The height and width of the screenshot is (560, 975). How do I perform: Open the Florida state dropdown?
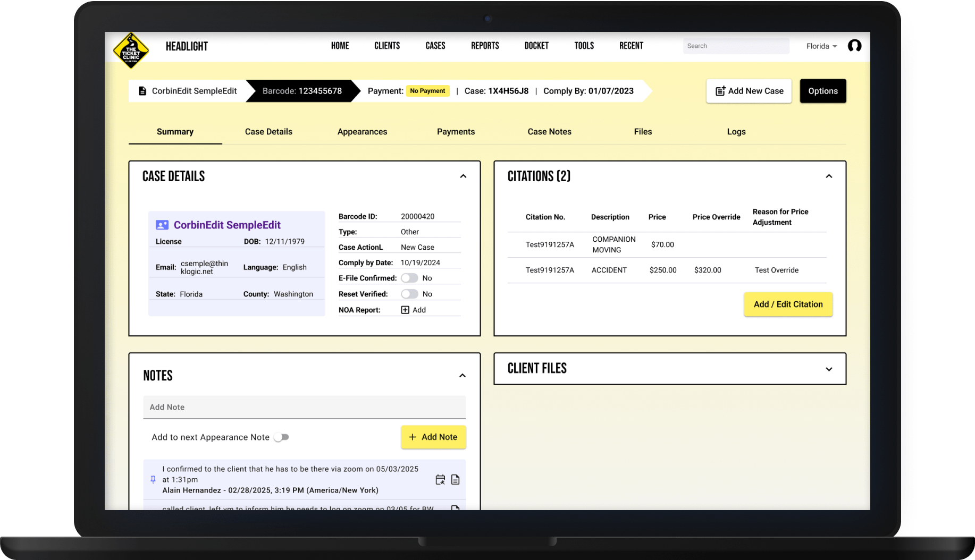822,46
